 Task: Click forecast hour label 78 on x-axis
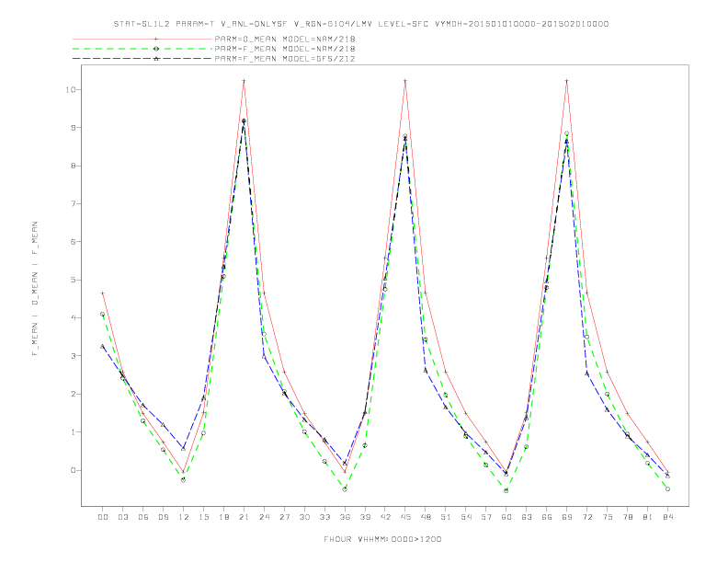click(628, 517)
